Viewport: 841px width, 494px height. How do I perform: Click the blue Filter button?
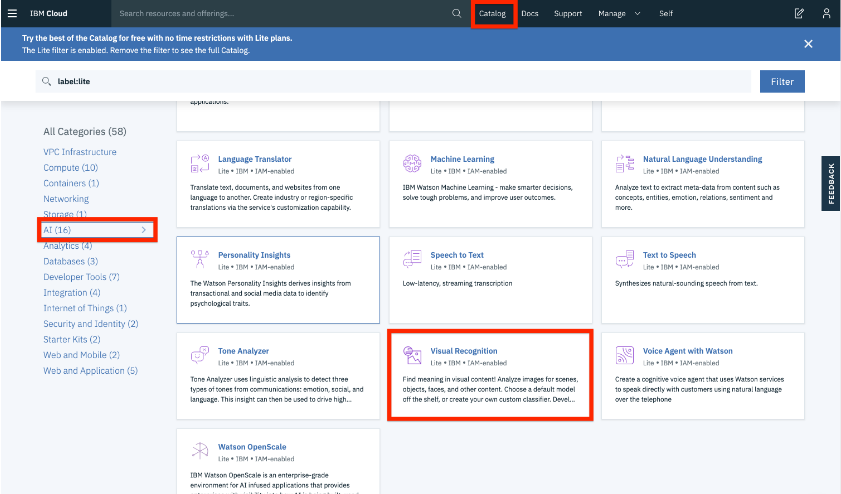(x=782, y=82)
